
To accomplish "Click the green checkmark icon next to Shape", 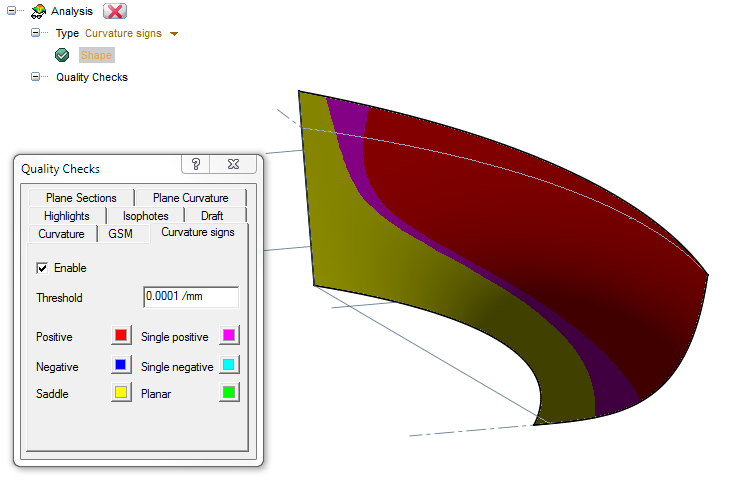I will tap(62, 55).
